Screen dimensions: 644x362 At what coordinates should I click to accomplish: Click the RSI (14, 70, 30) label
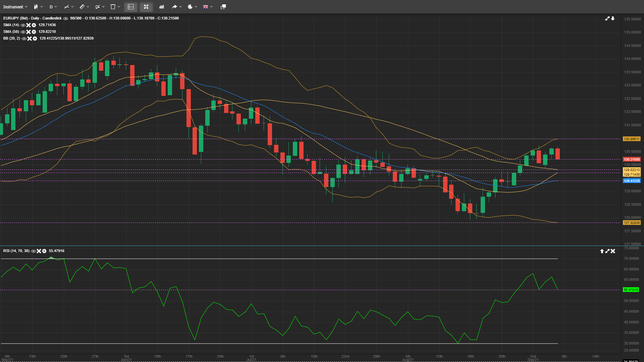(x=16, y=251)
